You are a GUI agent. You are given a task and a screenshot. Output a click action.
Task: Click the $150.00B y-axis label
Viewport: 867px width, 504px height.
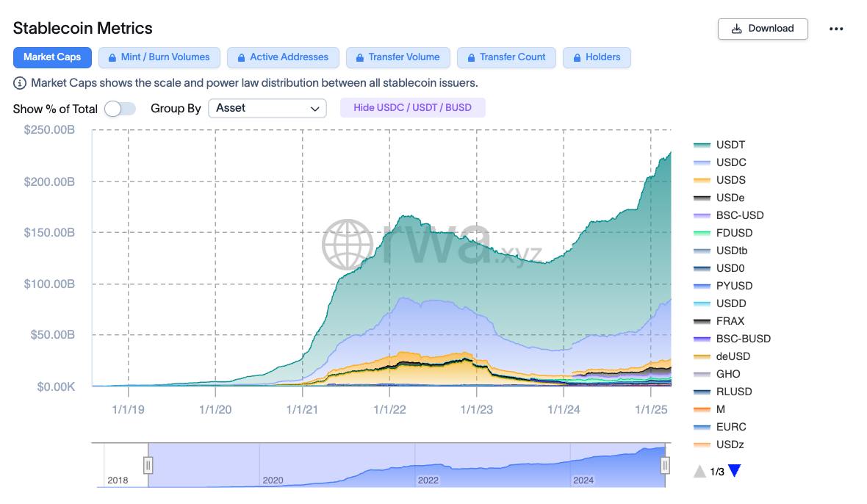pos(49,233)
